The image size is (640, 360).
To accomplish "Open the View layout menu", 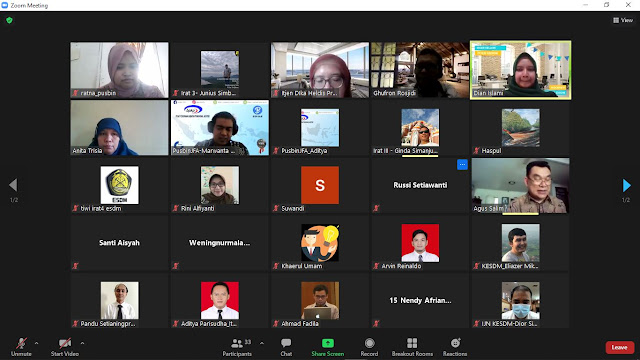I will [623, 20].
